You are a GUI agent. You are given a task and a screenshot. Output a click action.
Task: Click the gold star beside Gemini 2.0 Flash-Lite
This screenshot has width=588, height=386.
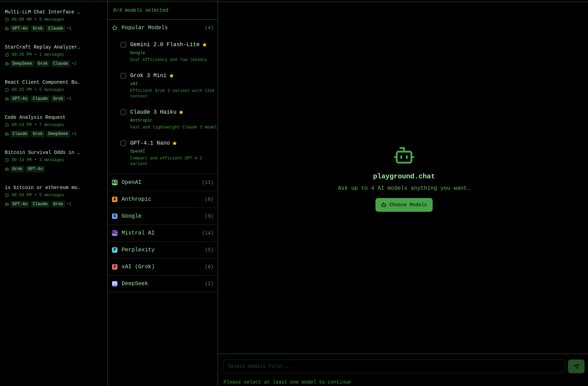205,45
